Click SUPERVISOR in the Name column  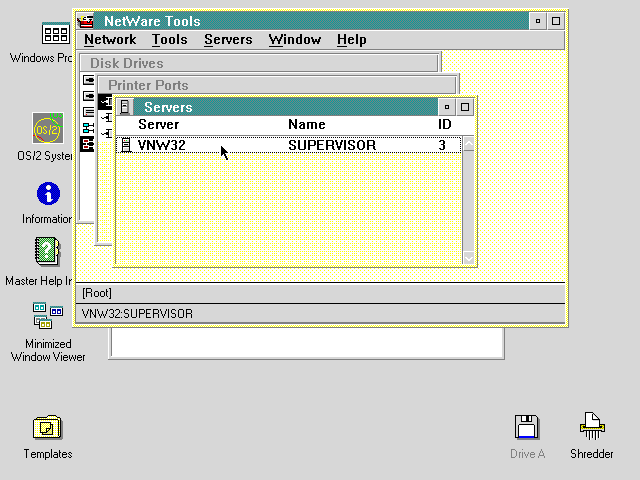pyautogui.click(x=332, y=145)
